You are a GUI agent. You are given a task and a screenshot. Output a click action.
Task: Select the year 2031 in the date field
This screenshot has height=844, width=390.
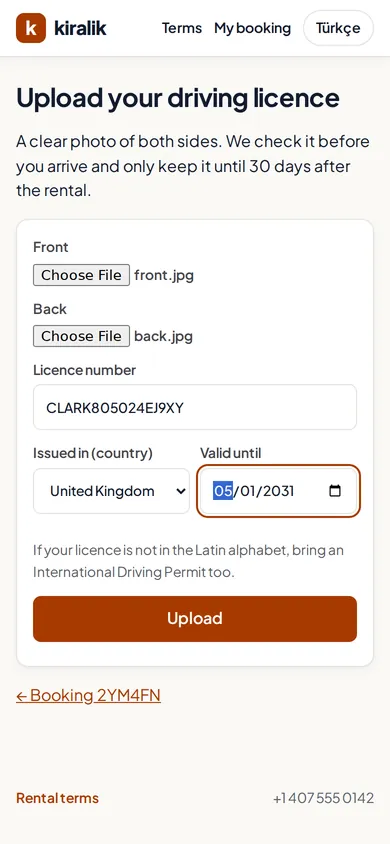click(279, 491)
